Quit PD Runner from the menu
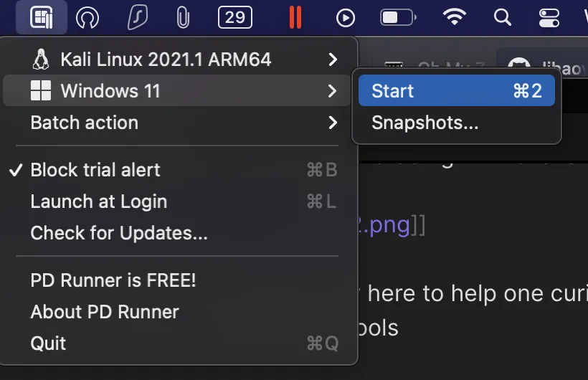The height and width of the screenshot is (380, 588). [178, 343]
